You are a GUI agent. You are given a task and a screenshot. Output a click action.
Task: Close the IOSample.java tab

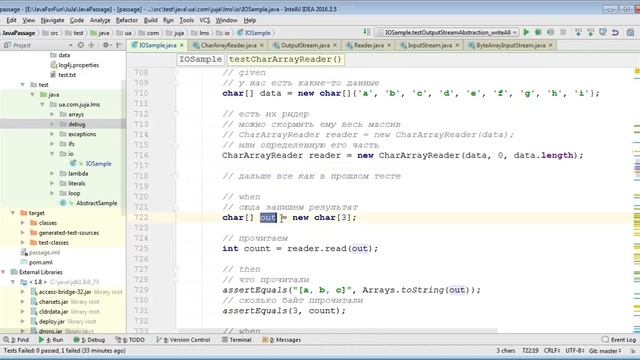tap(182, 45)
